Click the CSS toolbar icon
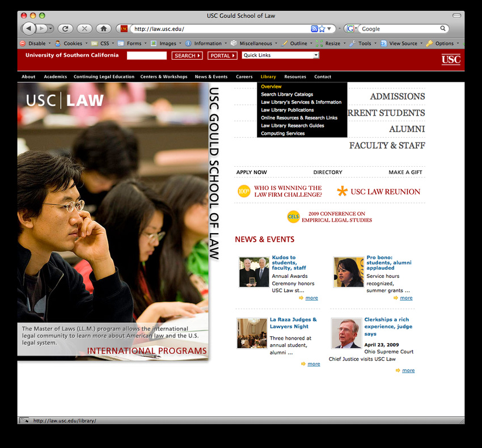Screen dimensions: 482x448 click(x=94, y=43)
